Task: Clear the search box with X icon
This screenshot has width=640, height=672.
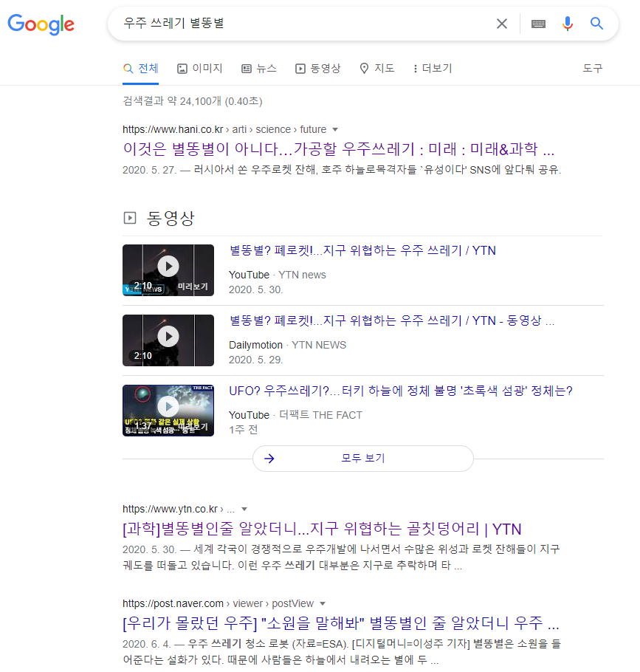Action: 502,24
